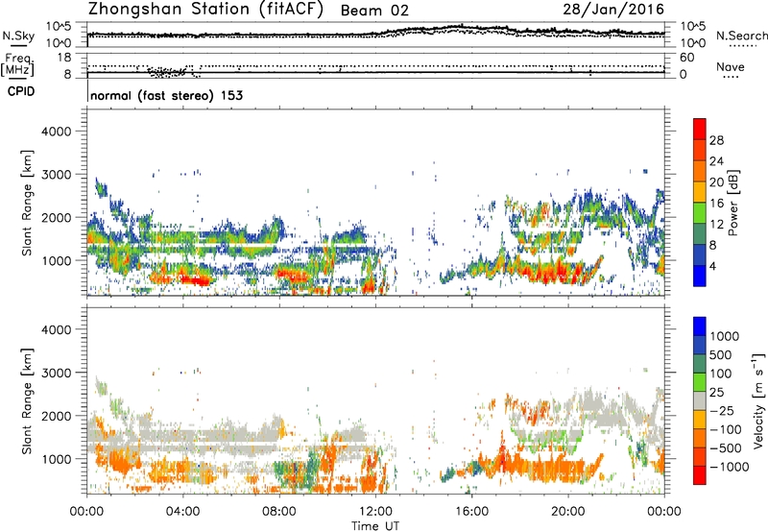Click the 'CPID' row label

coord(21,91)
